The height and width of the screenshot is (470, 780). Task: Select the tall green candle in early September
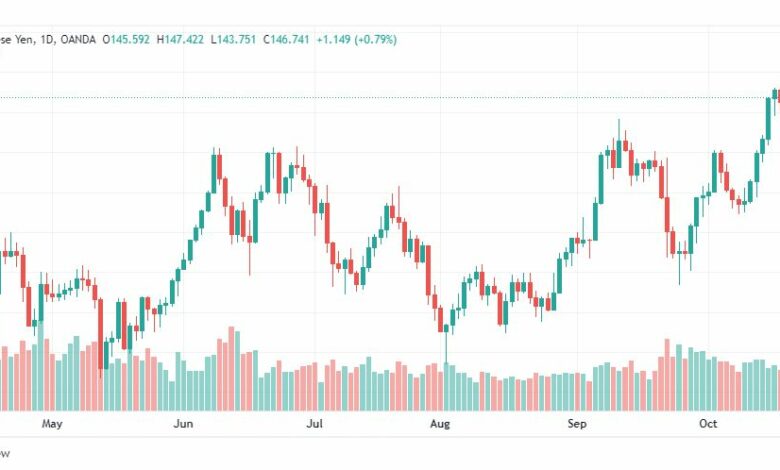601,179
